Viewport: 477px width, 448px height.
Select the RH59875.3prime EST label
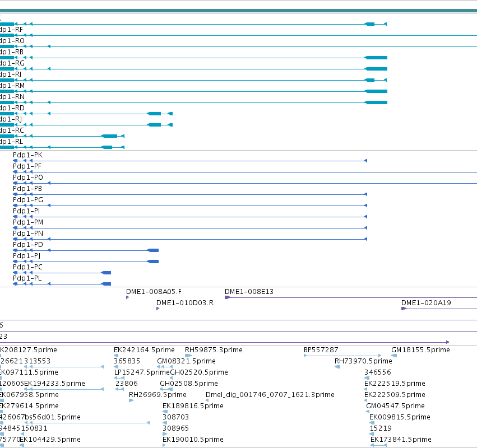pos(214,350)
